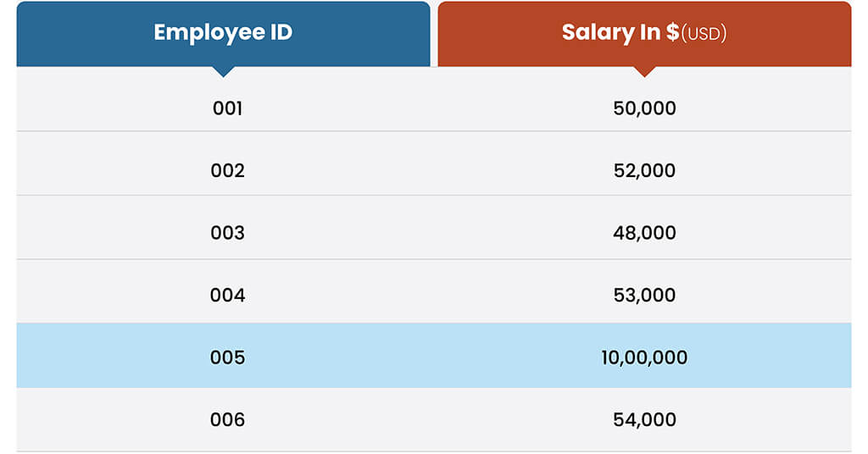Click the middle of the light-blue highlighted row
This screenshot has width=868, height=454.
tap(434, 357)
